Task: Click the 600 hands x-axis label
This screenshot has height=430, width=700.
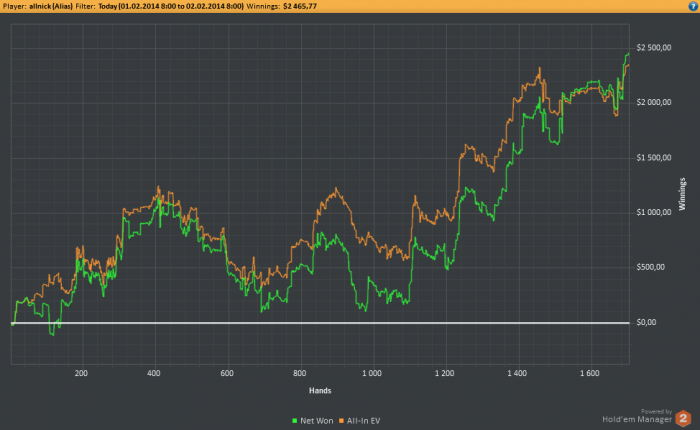Action: (x=227, y=373)
